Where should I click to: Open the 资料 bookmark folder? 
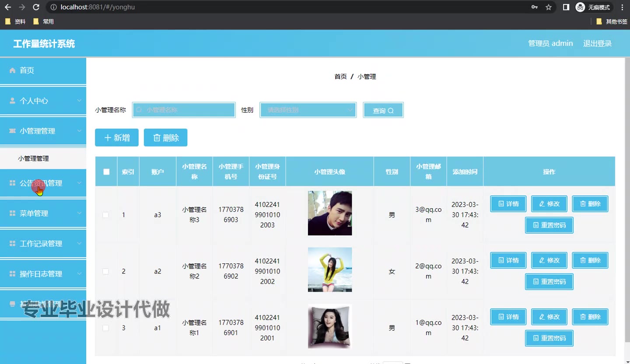[16, 21]
